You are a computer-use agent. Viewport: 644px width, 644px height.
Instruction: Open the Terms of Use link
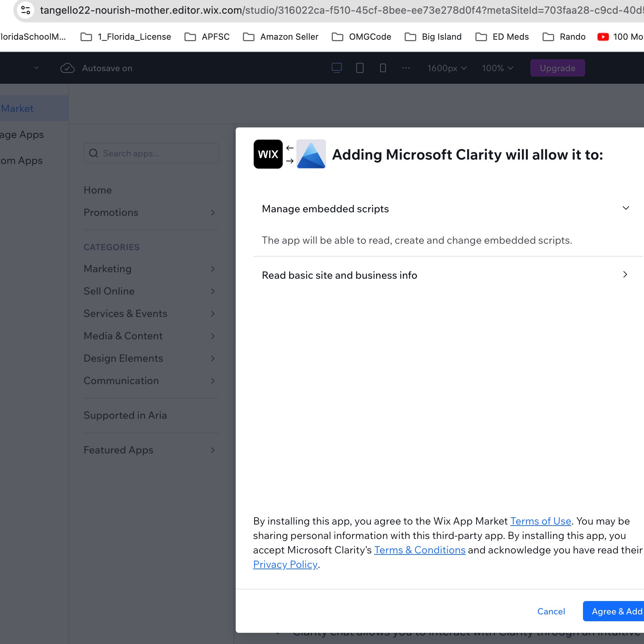coord(540,521)
